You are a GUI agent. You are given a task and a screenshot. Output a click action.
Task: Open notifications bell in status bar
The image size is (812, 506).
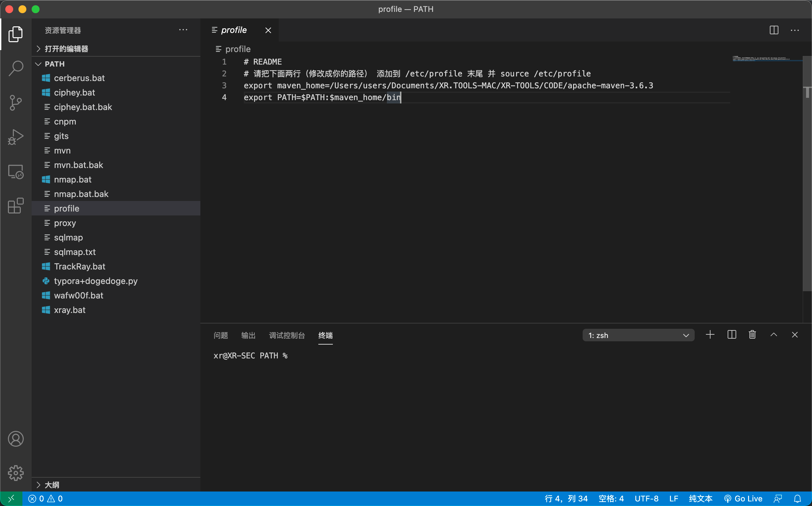[x=797, y=499]
